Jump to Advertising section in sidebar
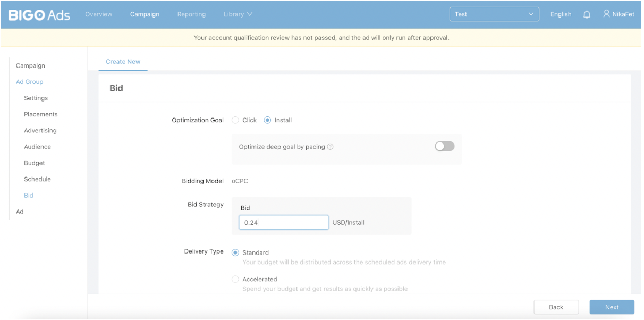644x320 pixels. click(40, 131)
